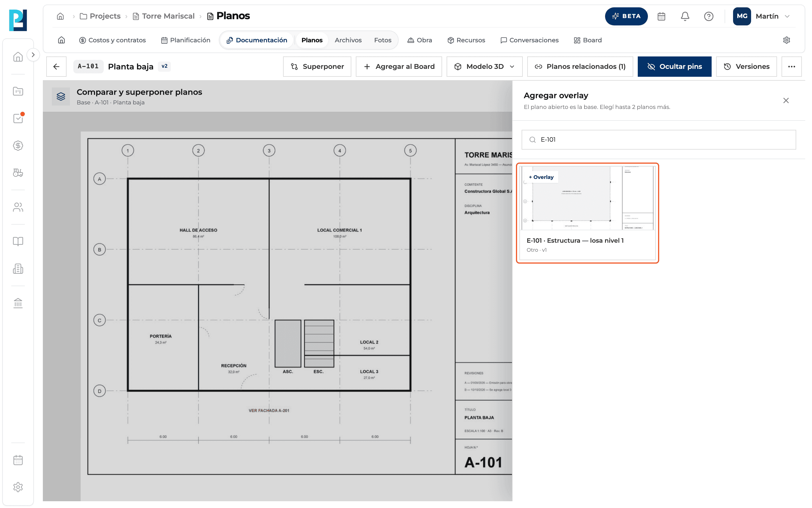Open Planos relacionados (1)

point(580,67)
